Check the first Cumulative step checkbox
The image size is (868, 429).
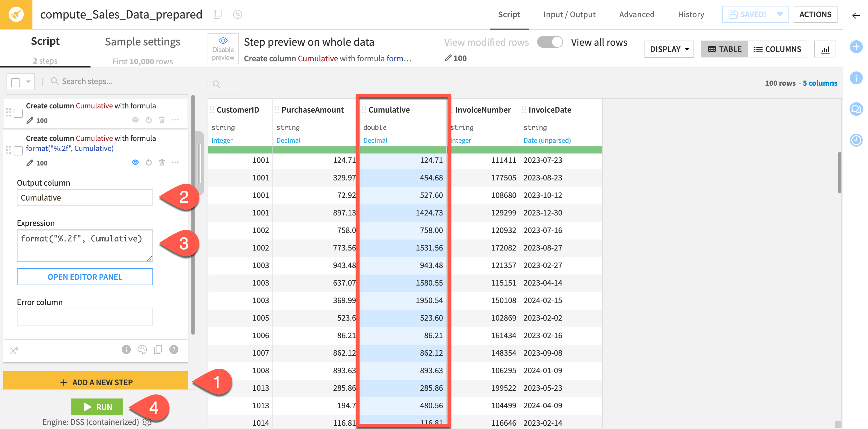tap(18, 113)
